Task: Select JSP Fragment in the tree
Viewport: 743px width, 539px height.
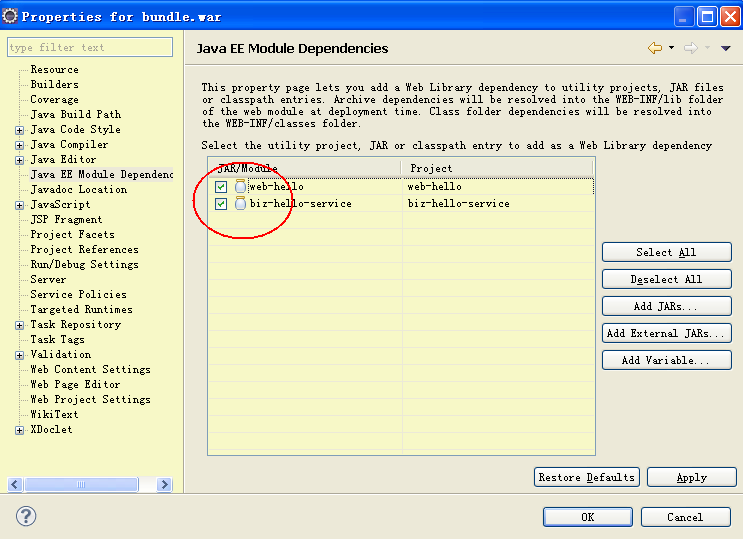Action: pos(66,219)
